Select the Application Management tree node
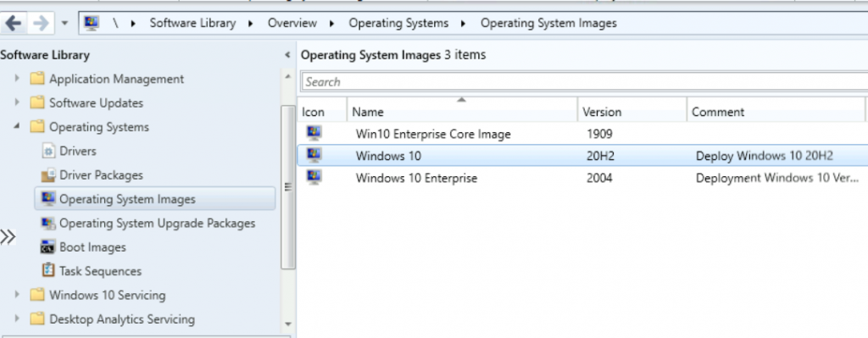This screenshot has width=868, height=338. click(x=116, y=79)
